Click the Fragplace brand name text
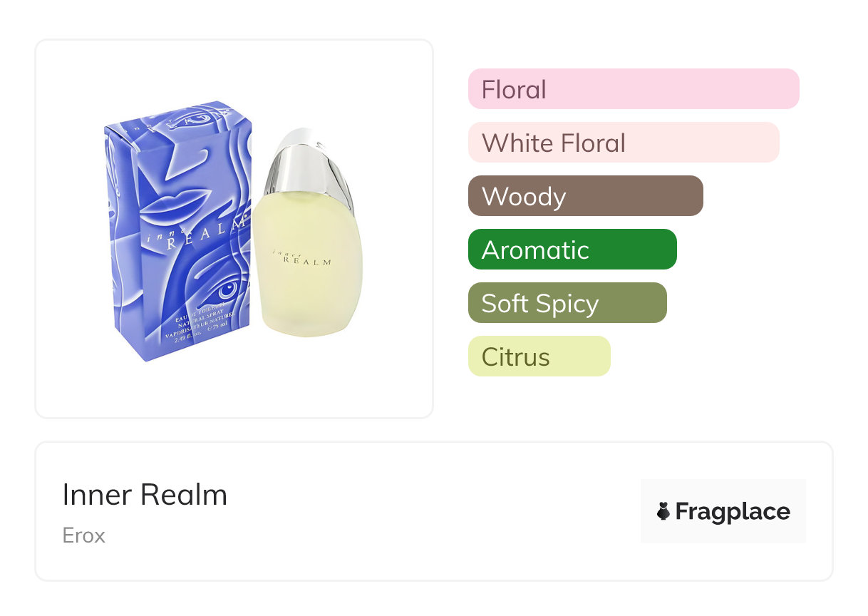 pos(733,511)
